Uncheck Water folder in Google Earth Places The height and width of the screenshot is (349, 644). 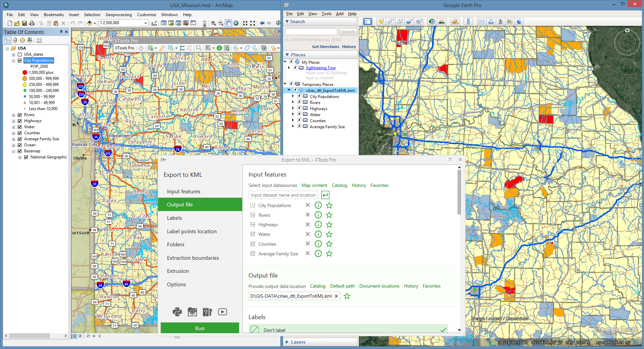(x=299, y=114)
